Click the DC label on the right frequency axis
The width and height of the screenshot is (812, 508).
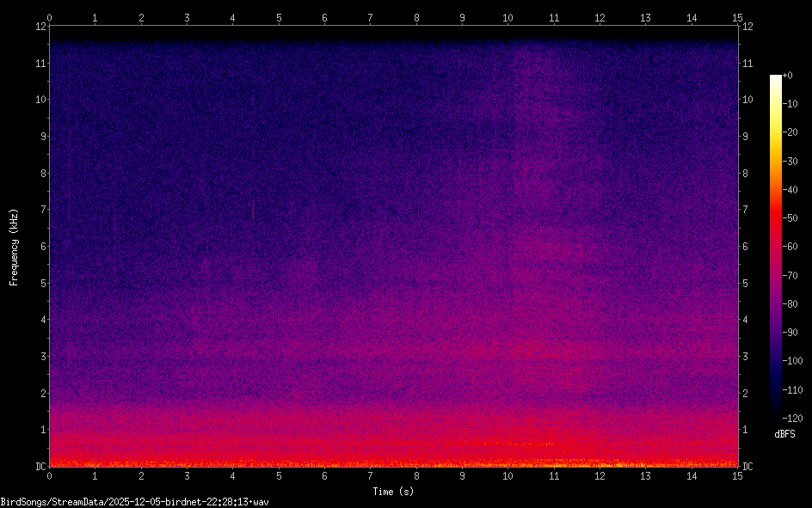[x=748, y=467]
